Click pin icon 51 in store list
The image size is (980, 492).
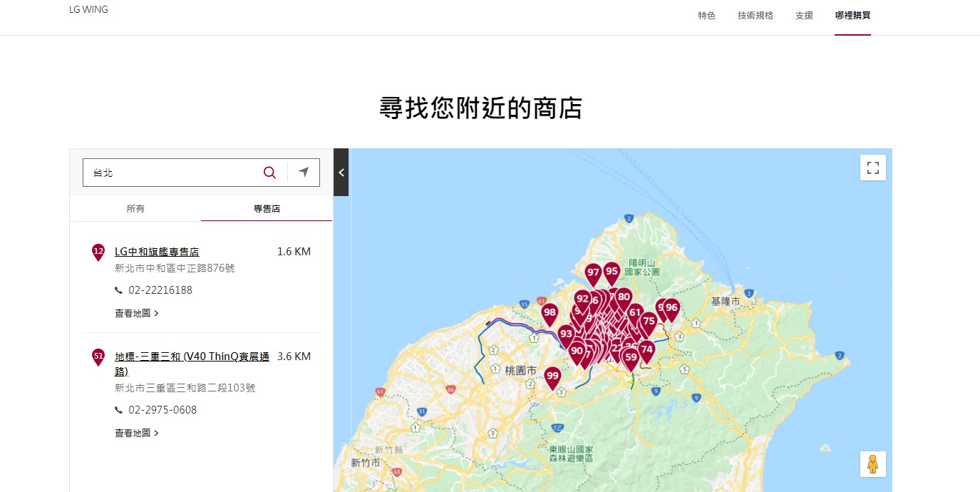coord(98,357)
